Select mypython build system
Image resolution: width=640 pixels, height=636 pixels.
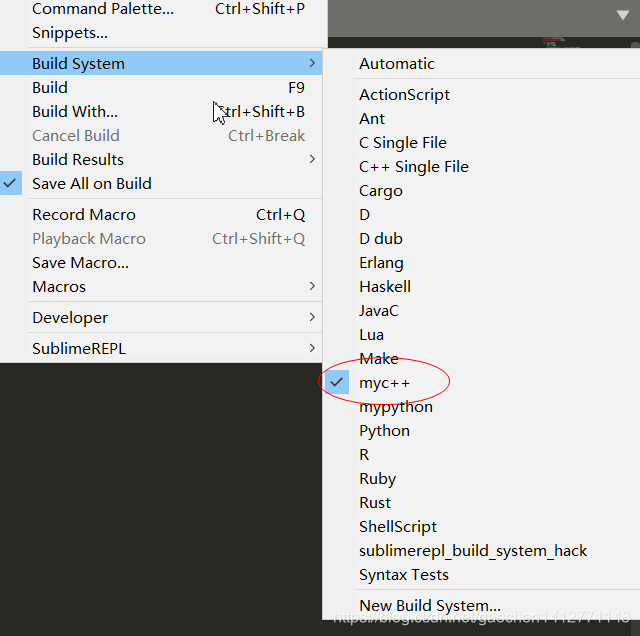click(481, 407)
